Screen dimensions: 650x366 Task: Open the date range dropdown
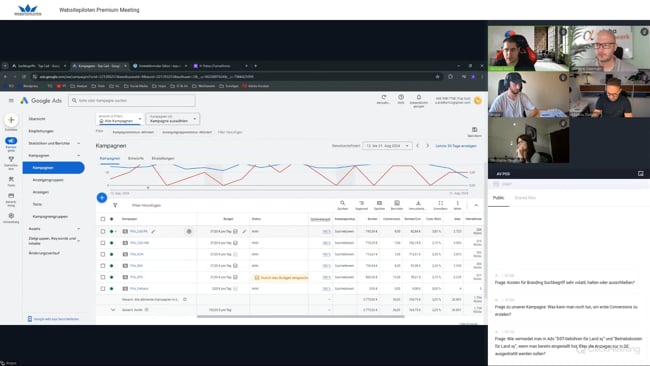(387, 146)
